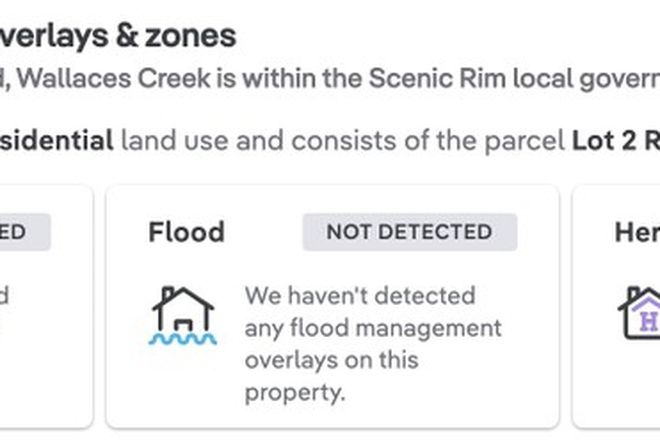Click the word property in Flood description
This screenshot has width=660, height=440.
pyautogui.click(x=295, y=393)
